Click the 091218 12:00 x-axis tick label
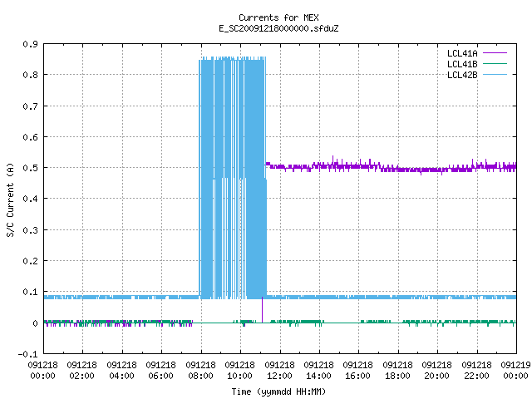Image resolution: width=532 pixels, height=399 pixels. pos(279,371)
